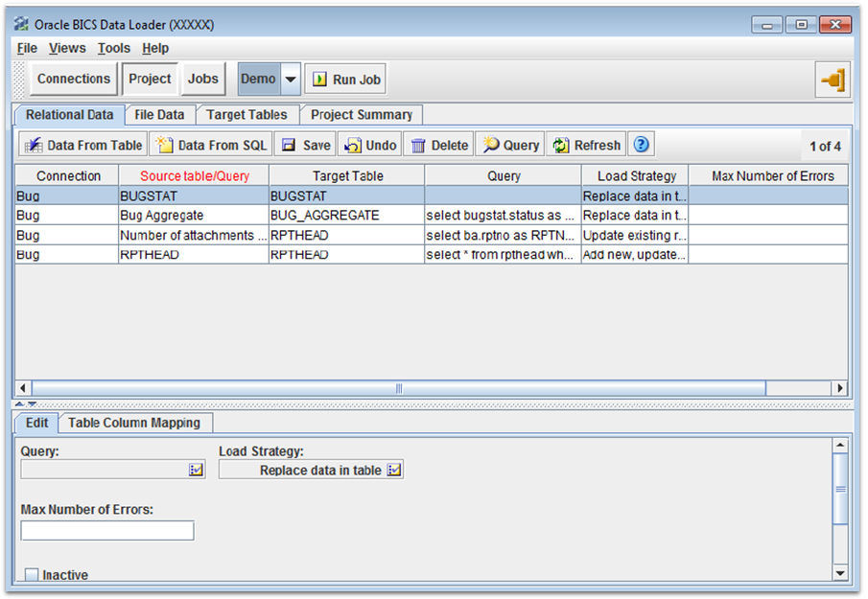Click the 'Add new, update...' load strategy cell

[635, 254]
